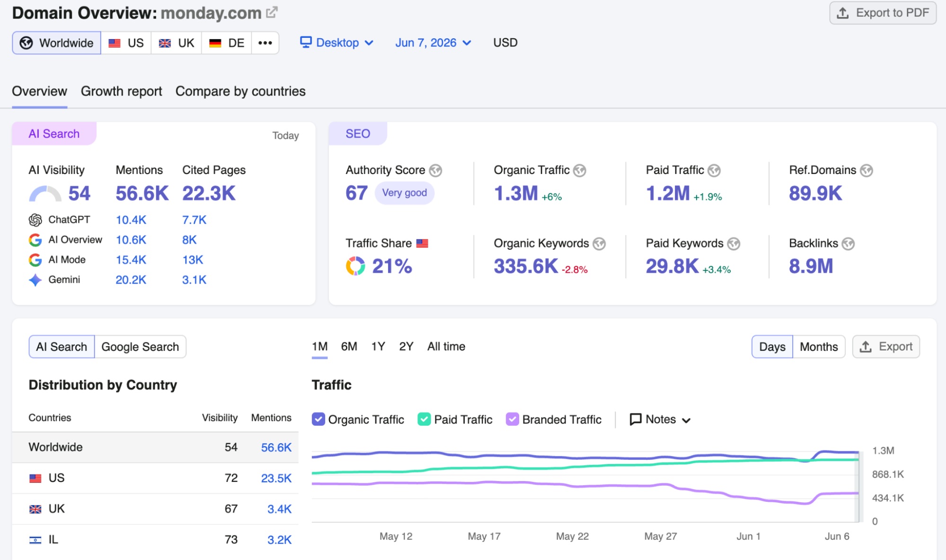This screenshot has height=560, width=946.
Task: Switch the chart to Months view
Action: [819, 347]
